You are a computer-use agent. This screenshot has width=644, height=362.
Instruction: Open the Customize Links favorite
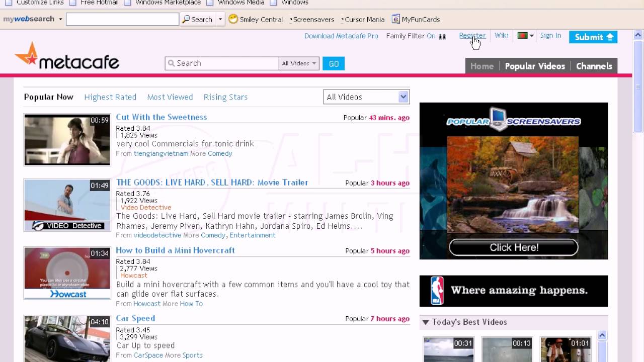tap(34, 3)
